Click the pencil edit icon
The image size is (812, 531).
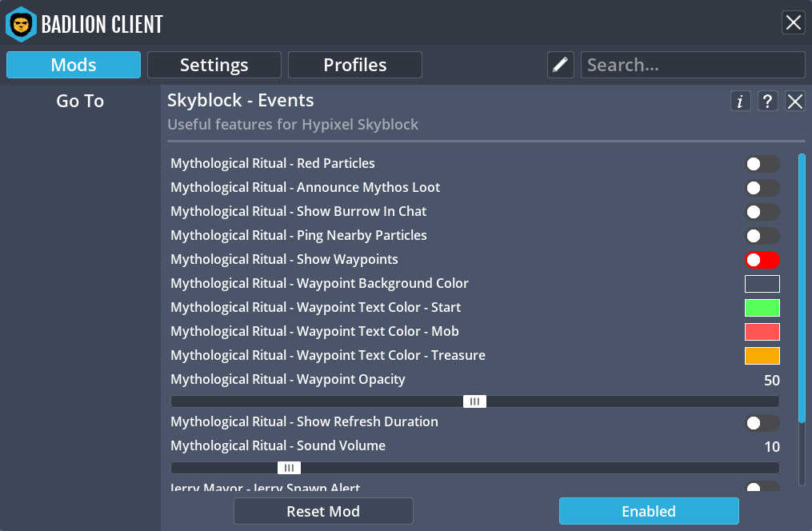[560, 65]
